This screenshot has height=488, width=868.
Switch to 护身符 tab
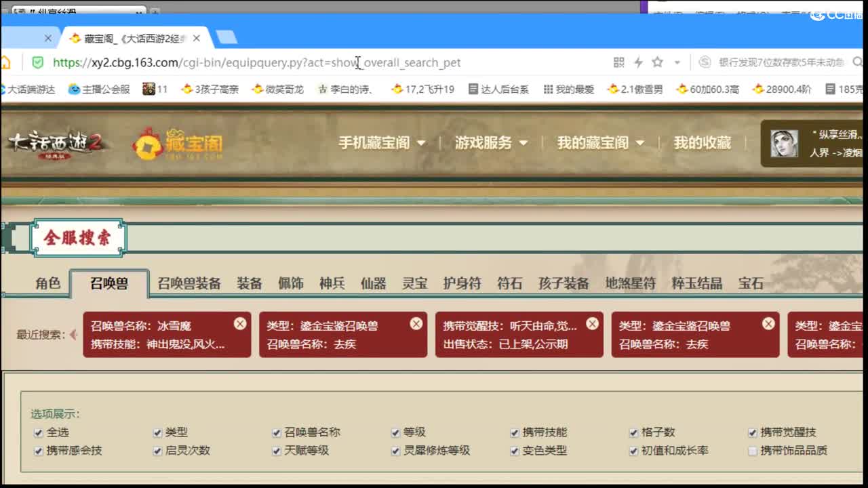click(462, 283)
